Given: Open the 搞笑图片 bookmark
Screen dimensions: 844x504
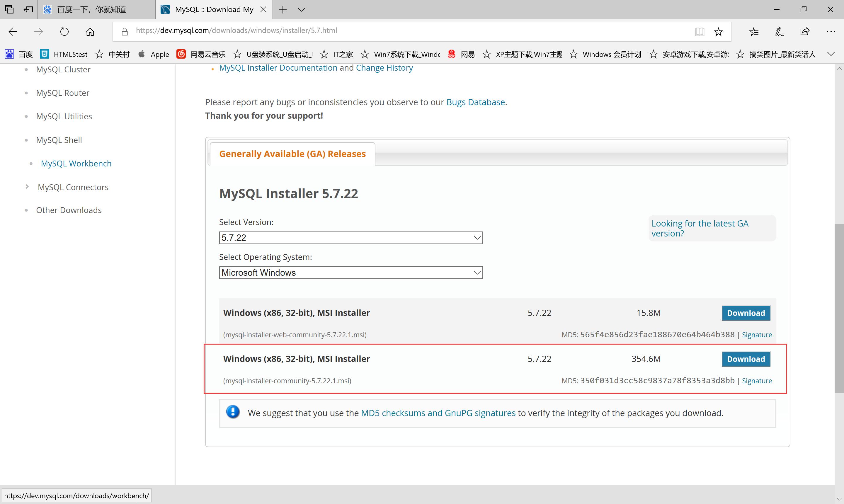Looking at the screenshot, I should pos(776,54).
